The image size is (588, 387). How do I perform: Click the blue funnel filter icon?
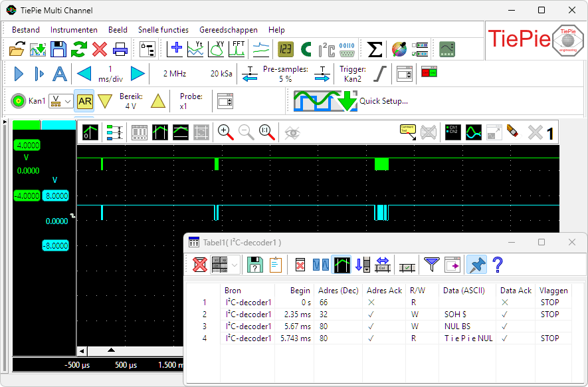[x=432, y=265]
